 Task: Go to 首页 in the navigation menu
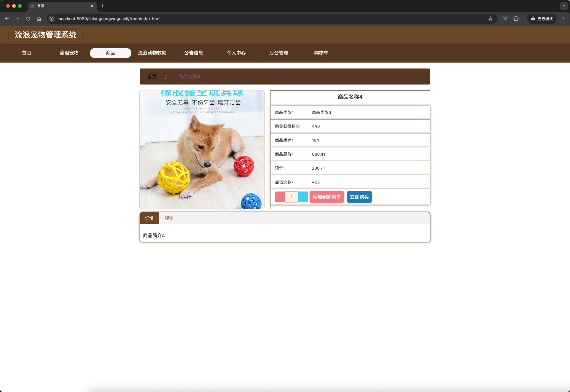point(27,53)
